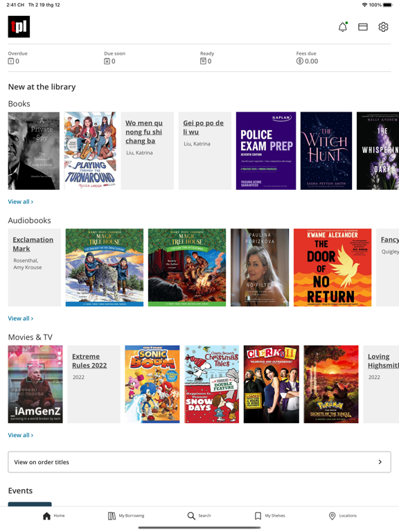Open settings gear icon

coord(383,27)
